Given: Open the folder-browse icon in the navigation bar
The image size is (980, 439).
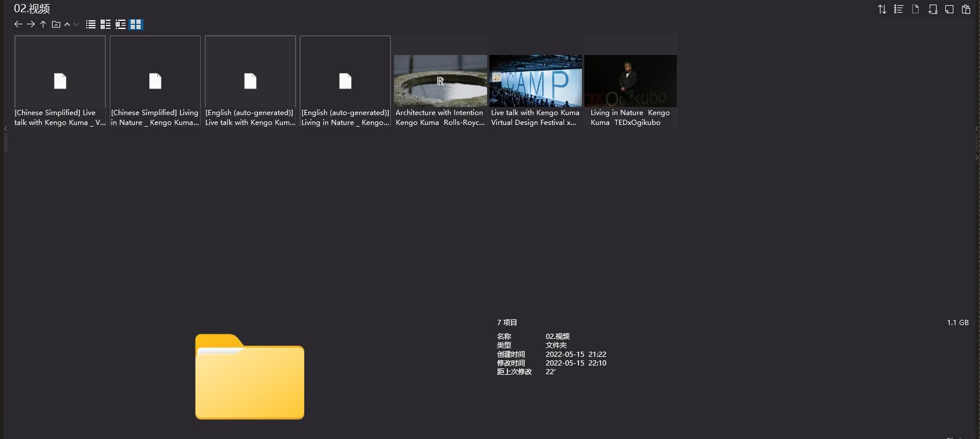Looking at the screenshot, I should point(56,24).
